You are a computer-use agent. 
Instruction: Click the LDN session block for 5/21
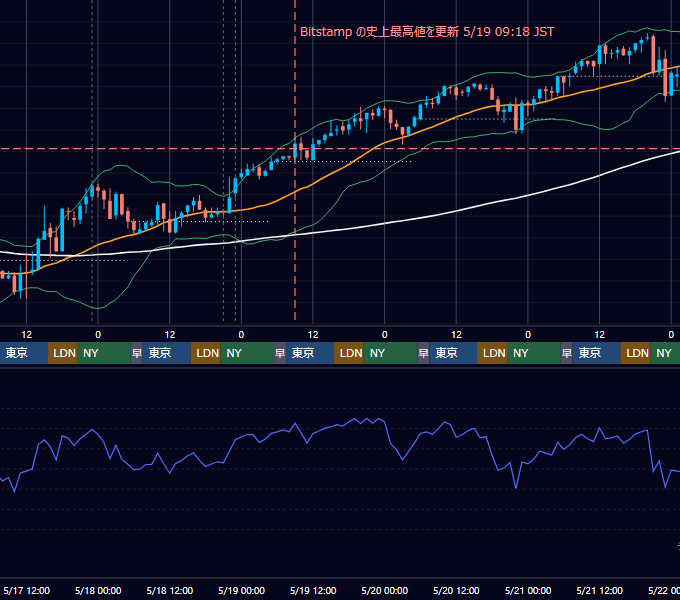pyautogui.click(x=635, y=353)
